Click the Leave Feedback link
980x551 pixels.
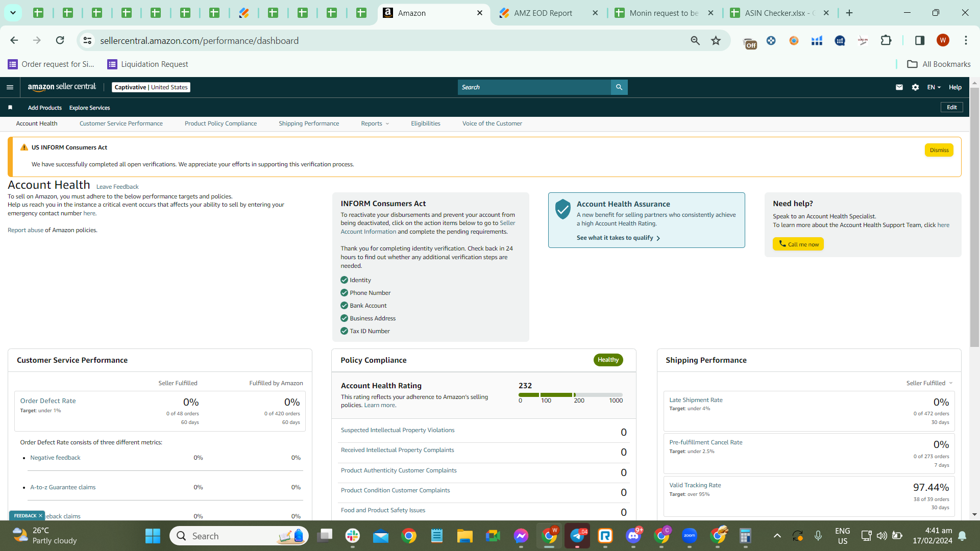(x=117, y=187)
